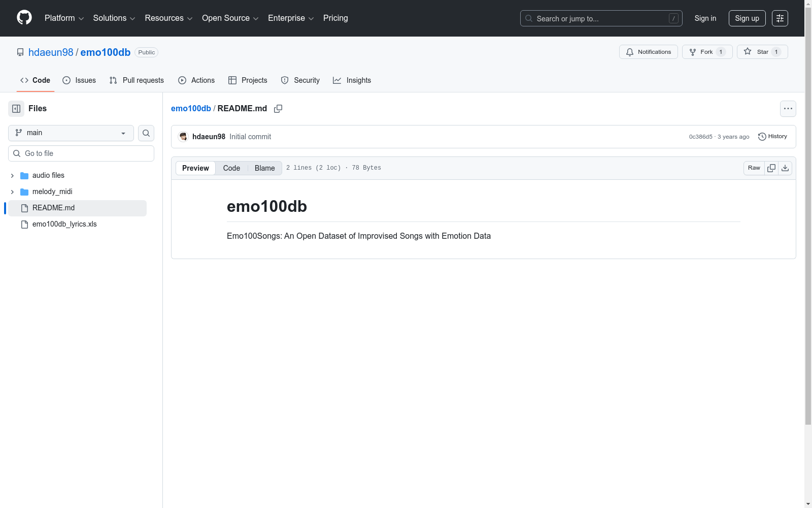The image size is (812, 508).
Task: Copy the README.md file path
Action: coord(278,109)
